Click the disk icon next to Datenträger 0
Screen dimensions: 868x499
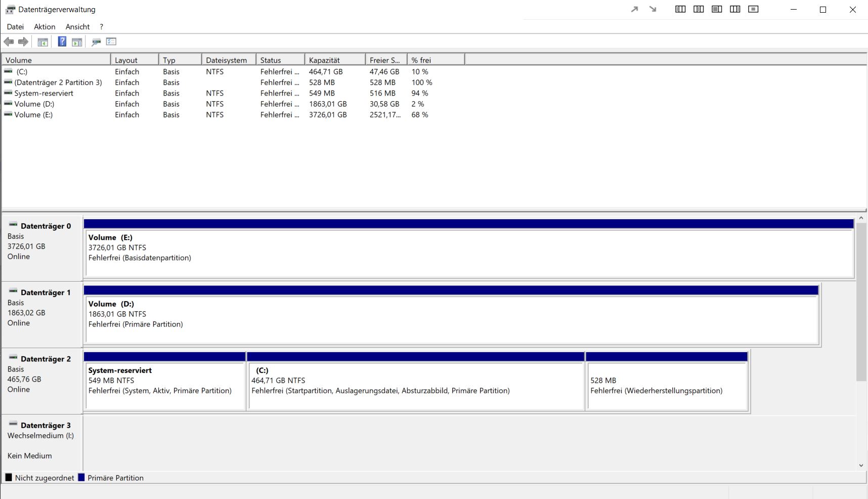13,225
